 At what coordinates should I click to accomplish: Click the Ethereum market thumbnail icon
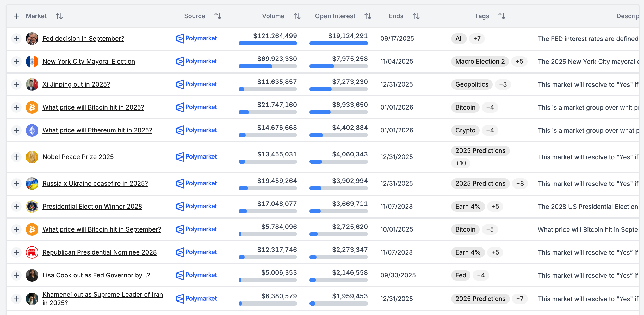click(x=32, y=130)
